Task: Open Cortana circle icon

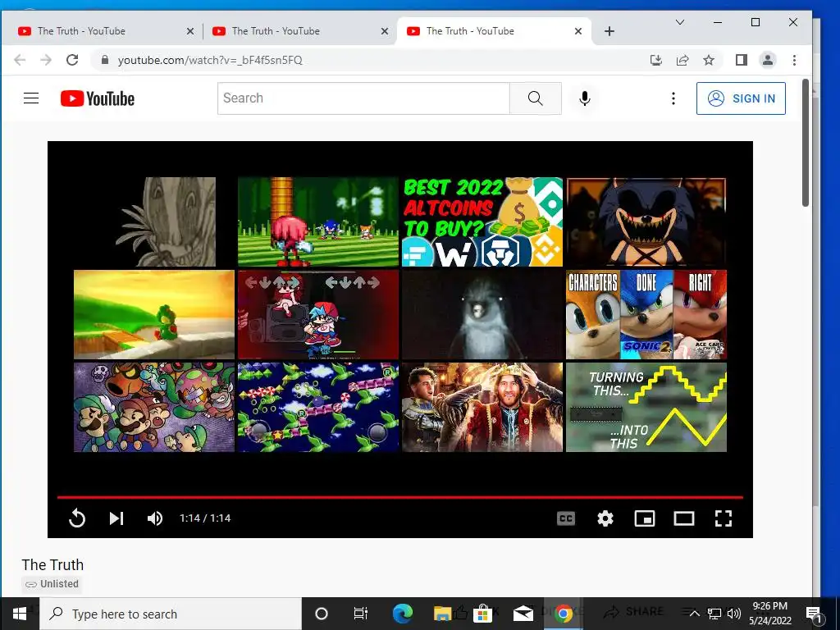Action: 322,614
